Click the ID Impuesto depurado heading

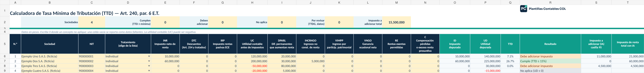point(455,44)
